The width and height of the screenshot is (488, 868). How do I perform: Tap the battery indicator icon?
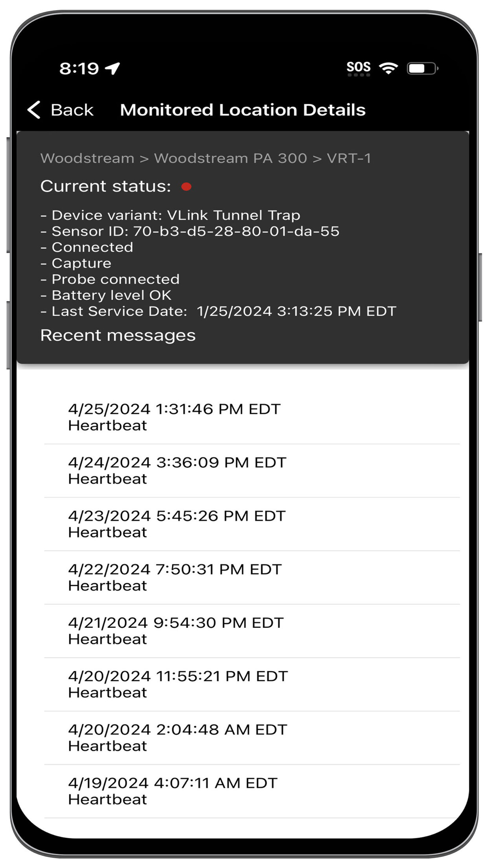click(422, 68)
